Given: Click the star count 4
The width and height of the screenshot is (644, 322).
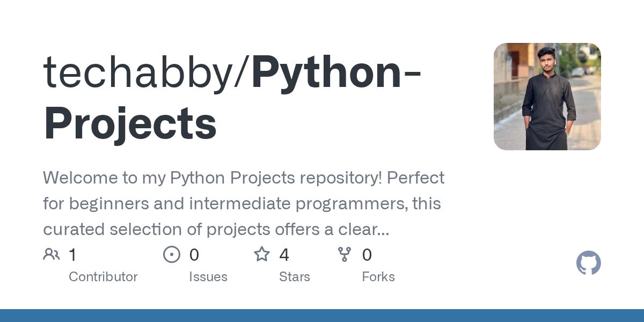Looking at the screenshot, I should click(x=284, y=255).
